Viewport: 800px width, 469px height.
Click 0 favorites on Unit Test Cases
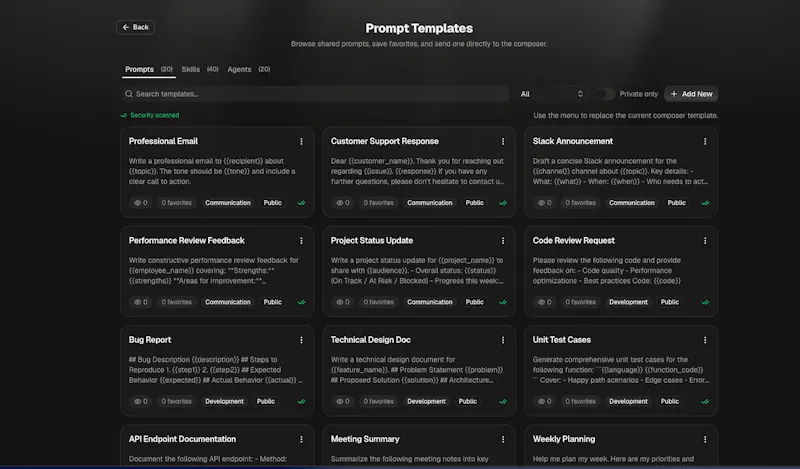pyautogui.click(x=581, y=402)
